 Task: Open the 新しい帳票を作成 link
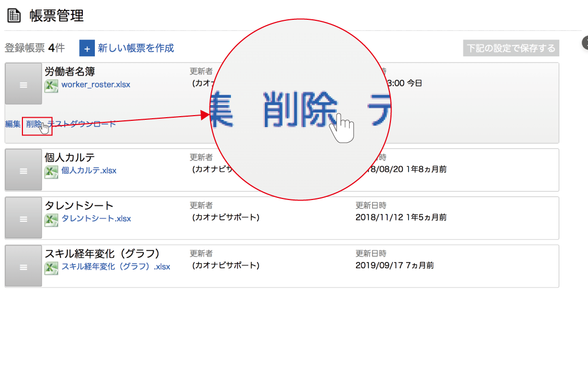[x=136, y=48]
